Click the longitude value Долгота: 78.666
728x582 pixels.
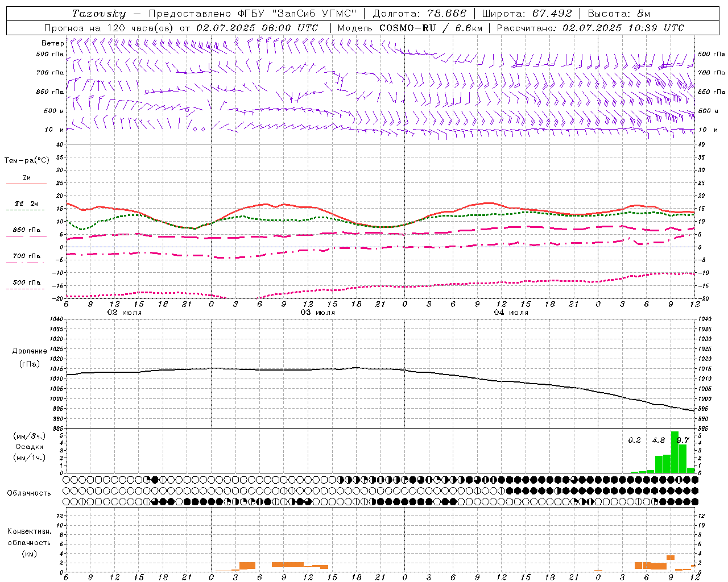pyautogui.click(x=419, y=14)
